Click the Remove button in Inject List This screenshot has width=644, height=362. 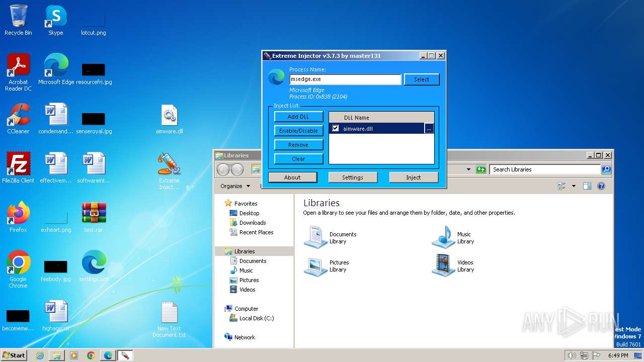[x=298, y=145]
